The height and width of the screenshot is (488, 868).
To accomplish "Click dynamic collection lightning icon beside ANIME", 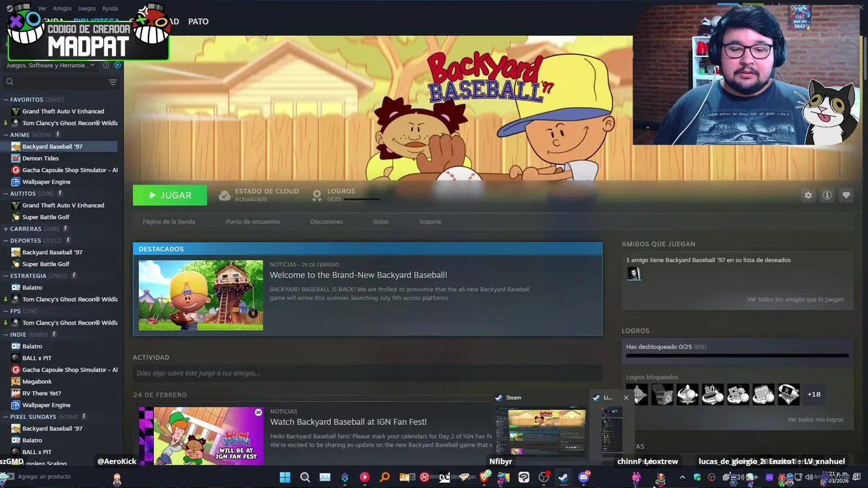I will coord(58,135).
